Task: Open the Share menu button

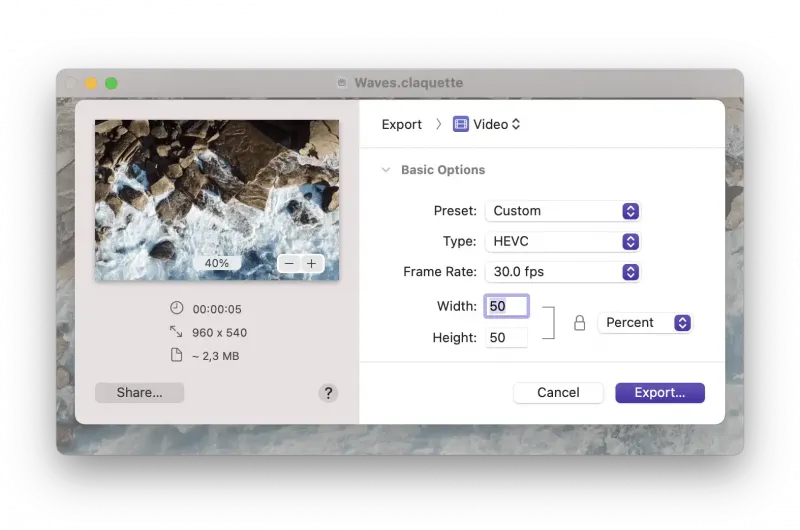Action: tap(139, 393)
